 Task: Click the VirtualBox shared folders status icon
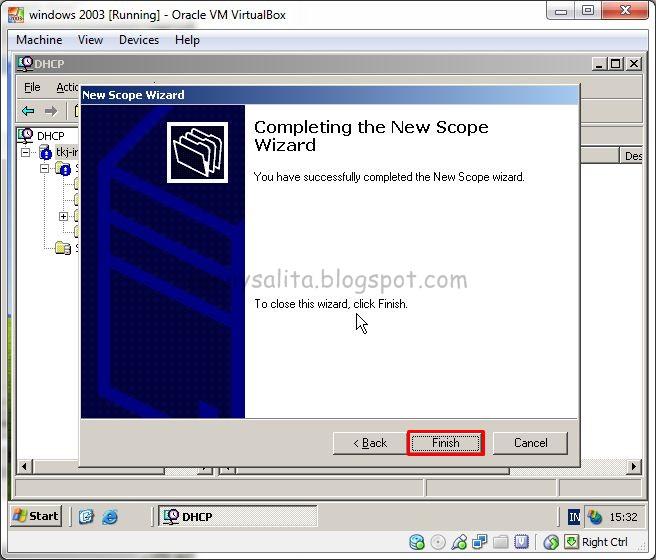500,542
